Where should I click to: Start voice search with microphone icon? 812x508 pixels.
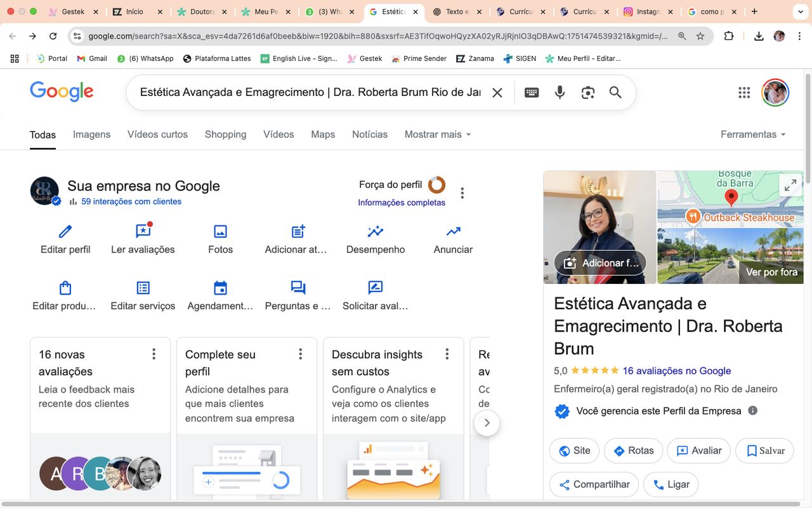[x=560, y=93]
